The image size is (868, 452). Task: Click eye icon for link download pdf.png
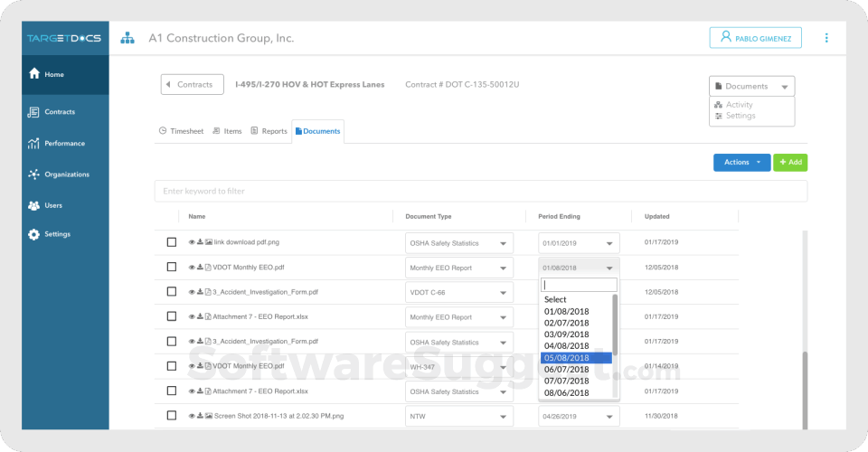point(192,242)
